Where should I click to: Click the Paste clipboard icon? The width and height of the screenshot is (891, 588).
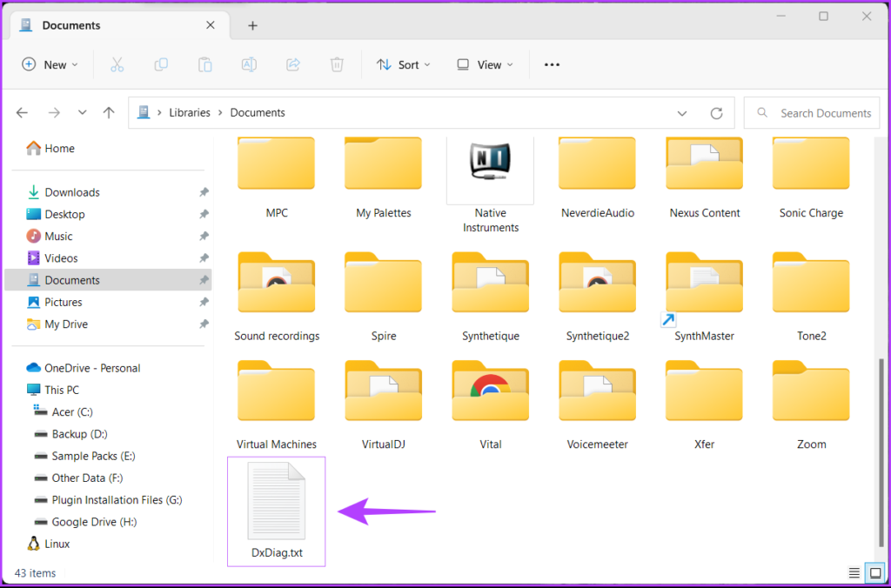205,64
